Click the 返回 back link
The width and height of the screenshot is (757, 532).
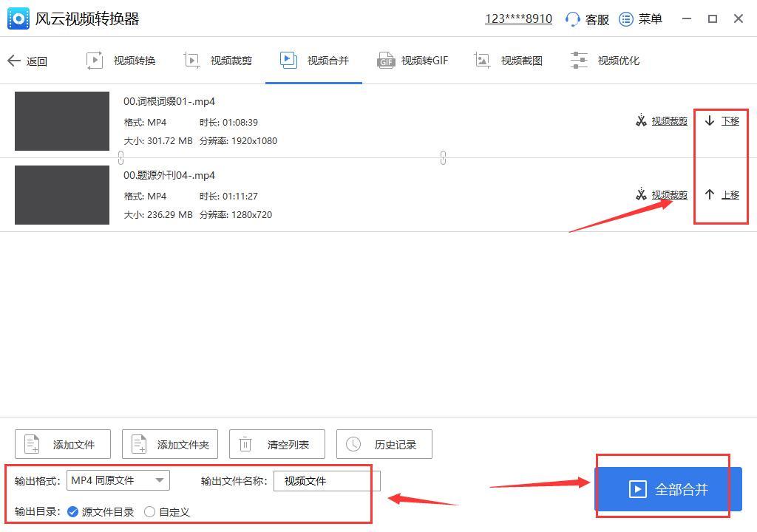click(x=37, y=61)
